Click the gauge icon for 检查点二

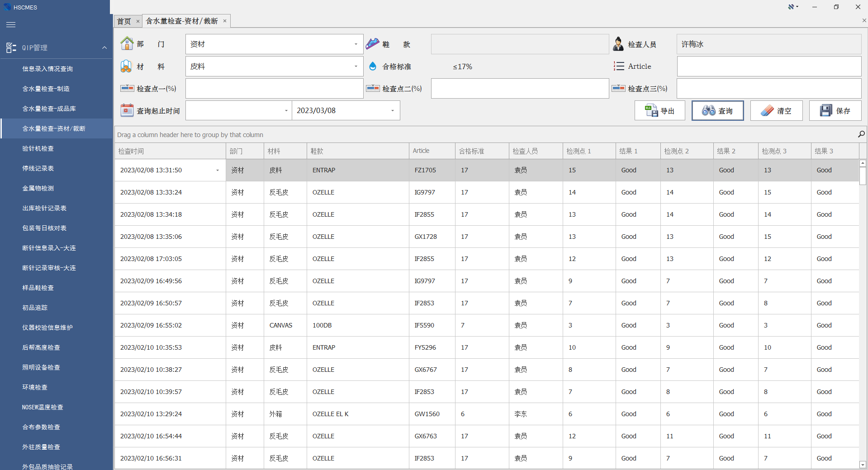point(373,88)
